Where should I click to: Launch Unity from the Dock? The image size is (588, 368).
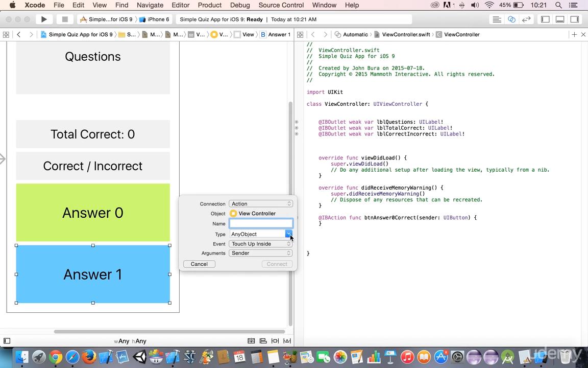click(139, 357)
